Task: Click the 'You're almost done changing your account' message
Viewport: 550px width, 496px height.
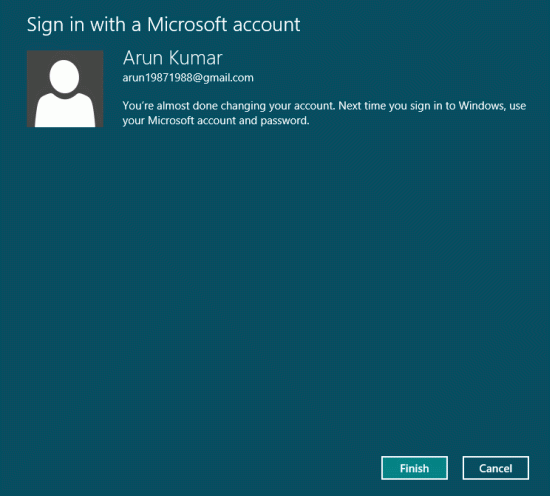Action: tap(324, 113)
